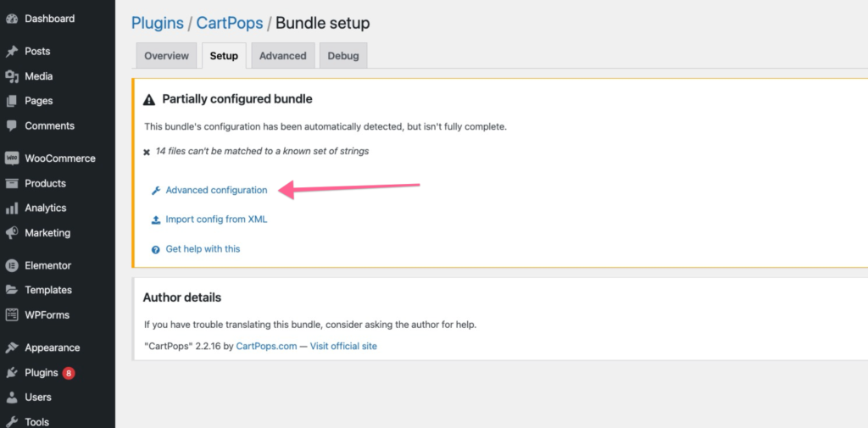Open the Debug tab
The image size is (868, 428).
click(x=343, y=56)
